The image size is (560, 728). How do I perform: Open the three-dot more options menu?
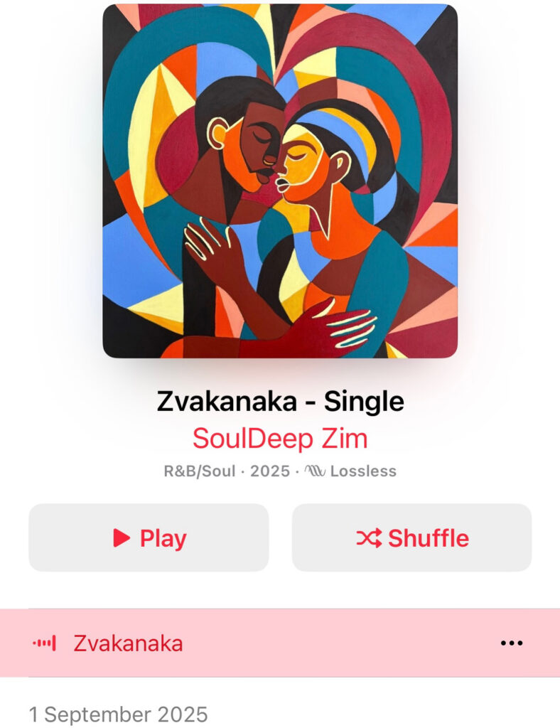point(512,643)
